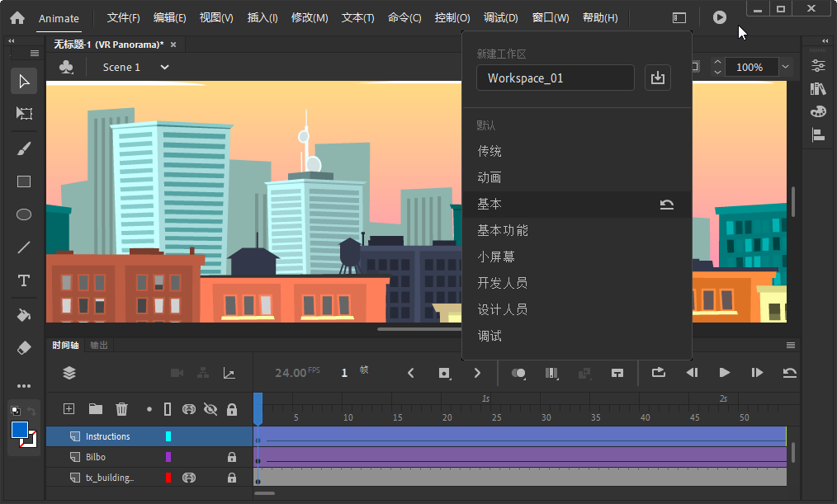The height and width of the screenshot is (504, 837).
Task: Select the Brush tool
Action: [x=23, y=148]
